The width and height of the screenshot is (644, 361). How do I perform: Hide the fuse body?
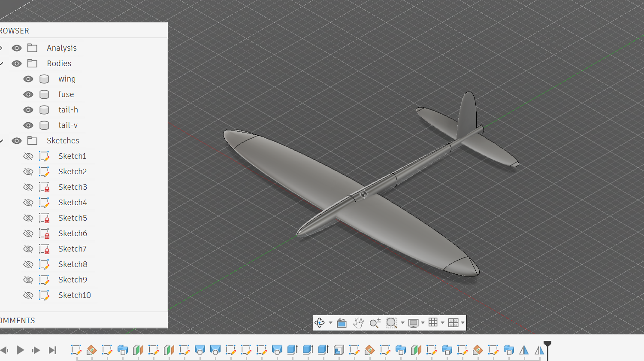point(28,94)
